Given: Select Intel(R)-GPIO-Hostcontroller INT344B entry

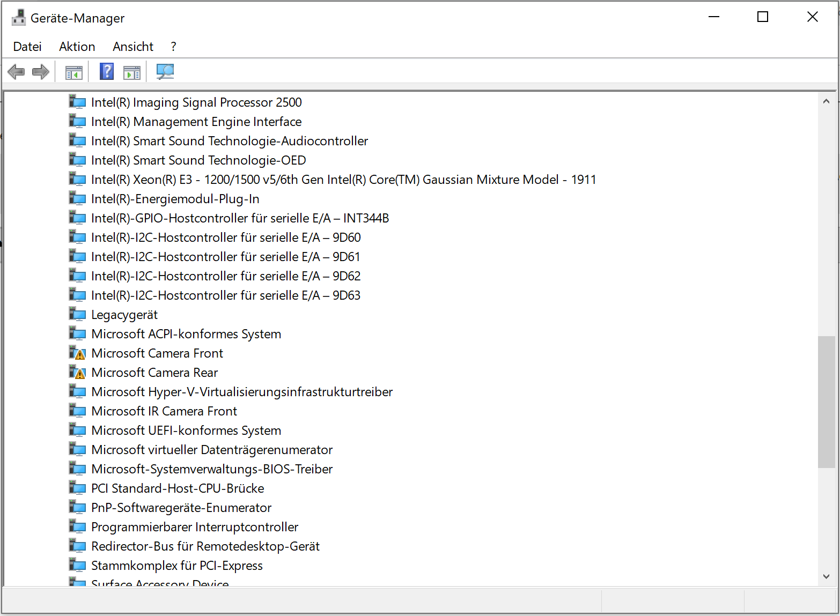Looking at the screenshot, I should click(x=240, y=218).
